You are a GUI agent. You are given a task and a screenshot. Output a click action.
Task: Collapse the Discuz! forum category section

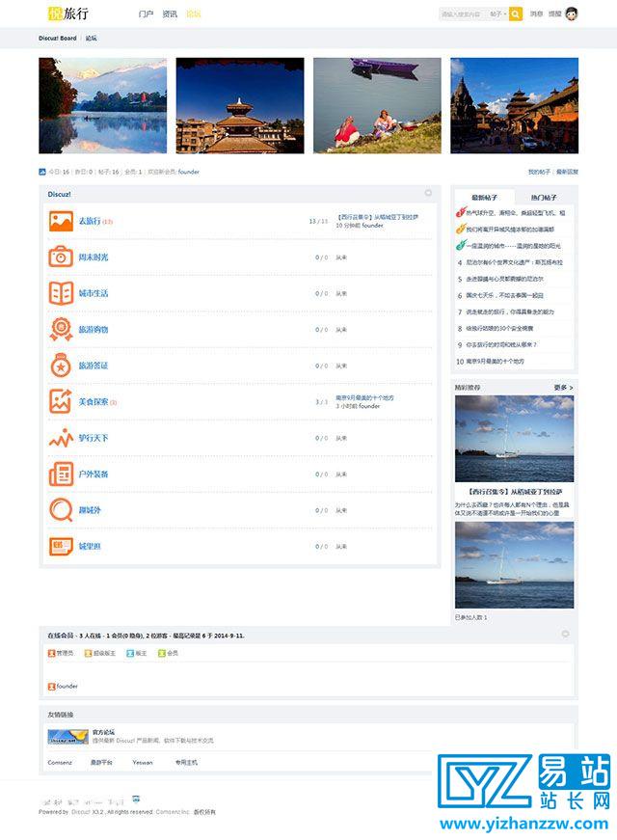428,193
